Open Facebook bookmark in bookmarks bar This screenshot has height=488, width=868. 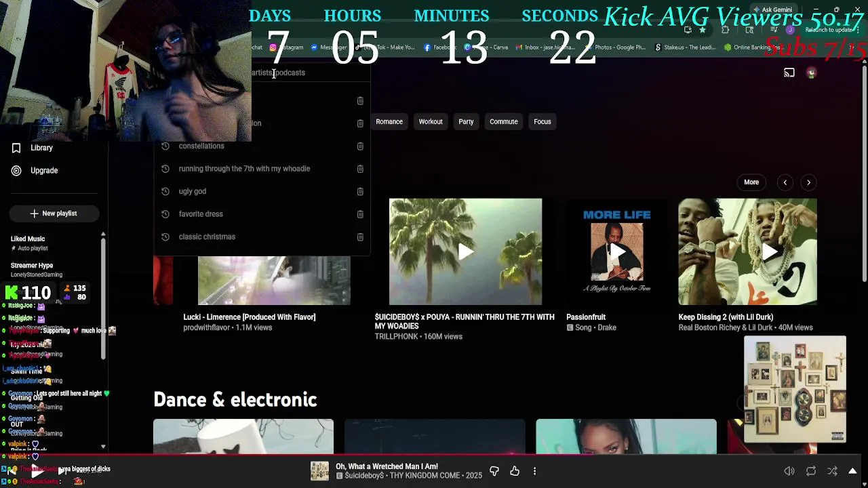tap(439, 47)
